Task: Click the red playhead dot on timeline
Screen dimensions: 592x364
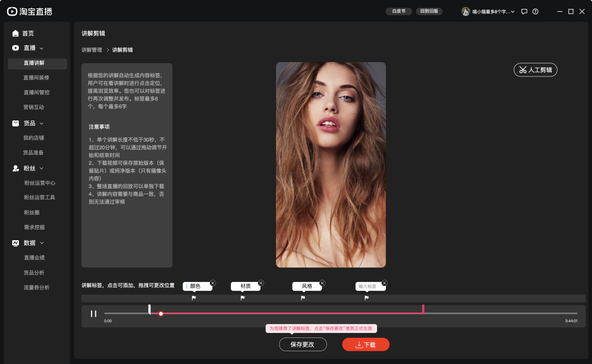Action: point(161,314)
